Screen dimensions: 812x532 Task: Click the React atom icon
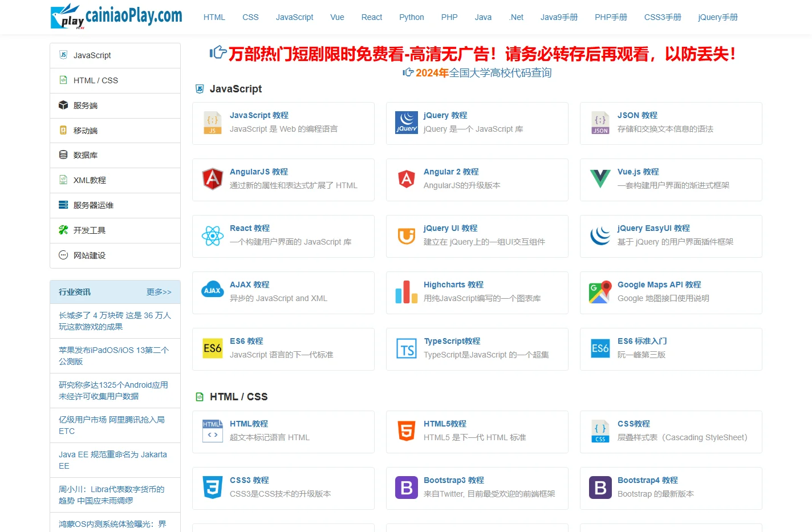[x=213, y=235]
